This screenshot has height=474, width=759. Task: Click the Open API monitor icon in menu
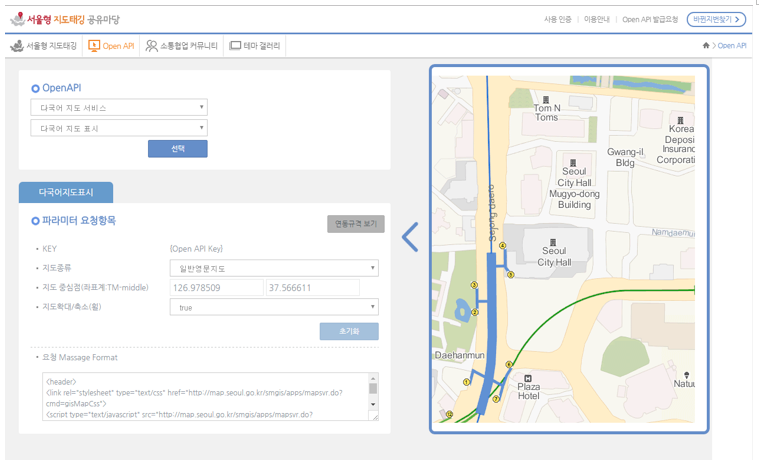point(94,46)
